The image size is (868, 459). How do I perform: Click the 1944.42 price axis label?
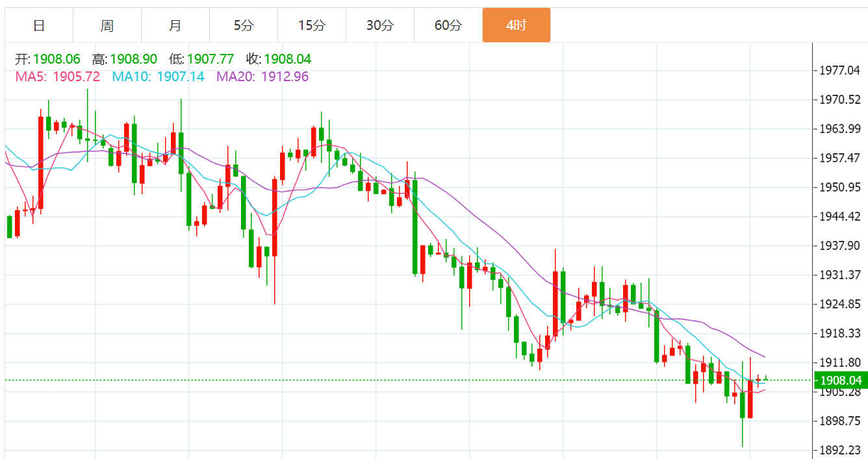tap(841, 216)
